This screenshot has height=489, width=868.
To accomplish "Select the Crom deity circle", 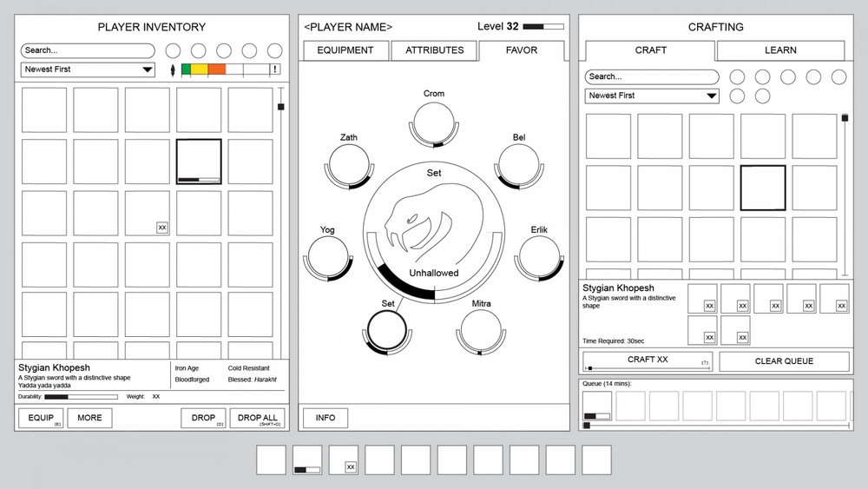I will [x=434, y=122].
